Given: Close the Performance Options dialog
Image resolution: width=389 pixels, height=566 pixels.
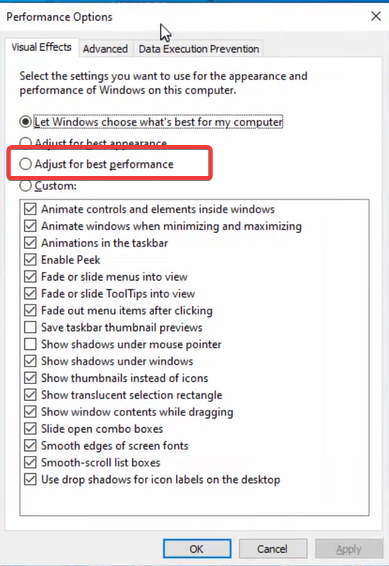Looking at the screenshot, I should pyautogui.click(x=376, y=16).
